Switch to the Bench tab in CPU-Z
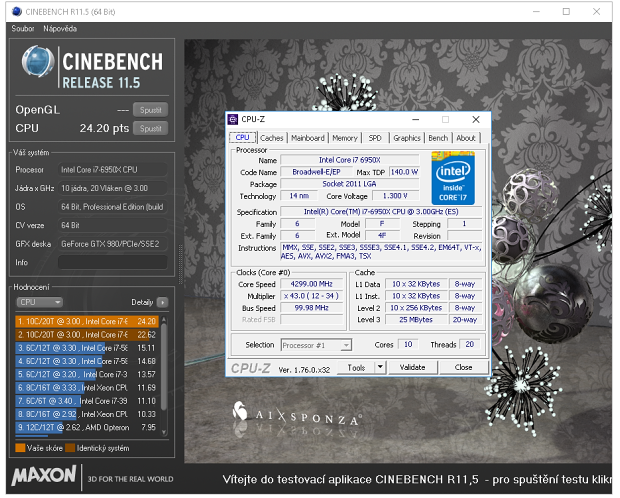The height and width of the screenshot is (498, 620). (x=438, y=138)
